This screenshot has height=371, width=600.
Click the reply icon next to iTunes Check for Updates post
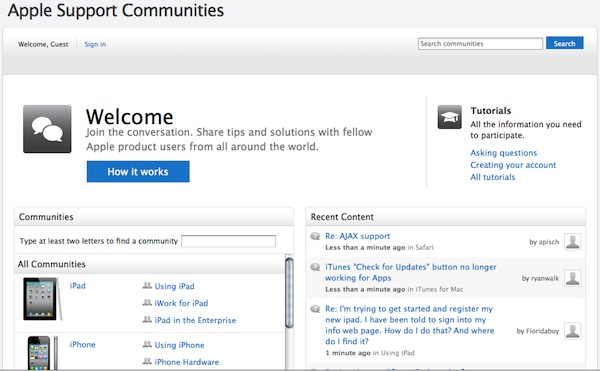tap(315, 267)
